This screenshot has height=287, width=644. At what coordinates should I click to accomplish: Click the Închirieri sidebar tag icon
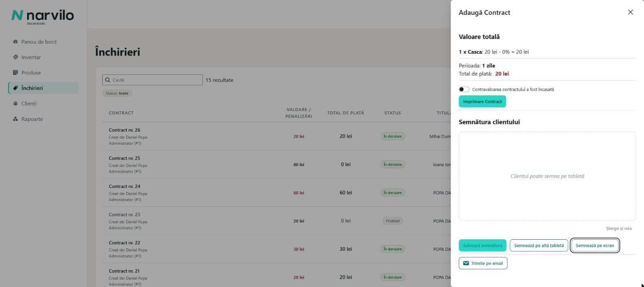point(15,88)
